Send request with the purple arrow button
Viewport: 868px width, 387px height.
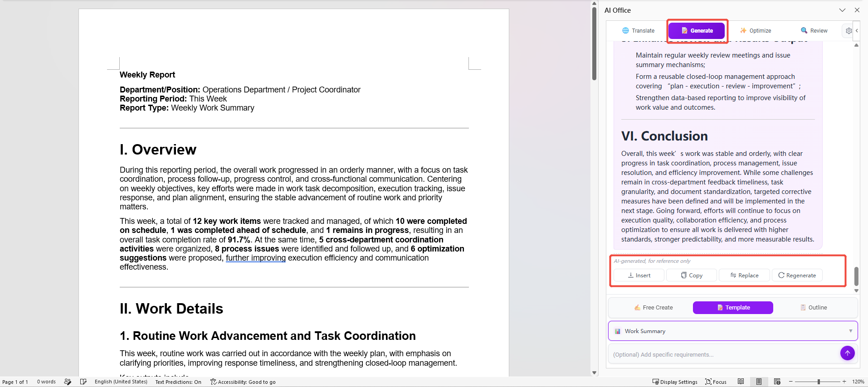848,353
